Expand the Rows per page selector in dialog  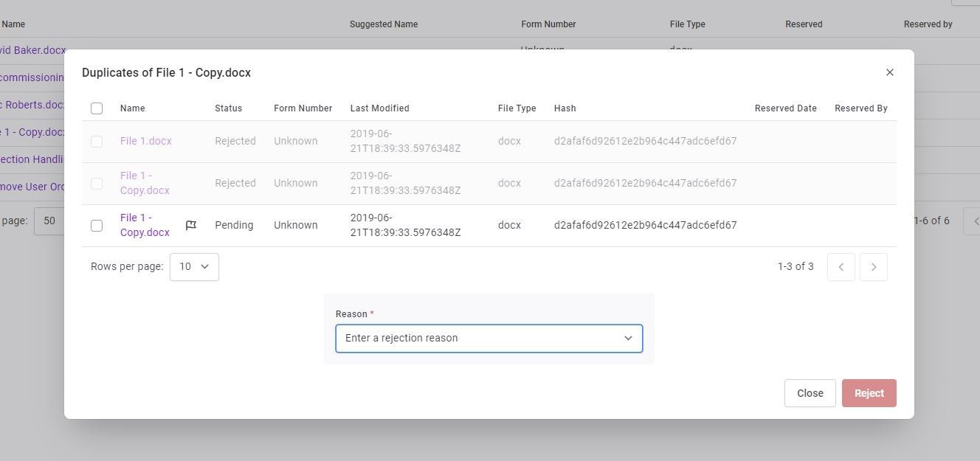(194, 267)
